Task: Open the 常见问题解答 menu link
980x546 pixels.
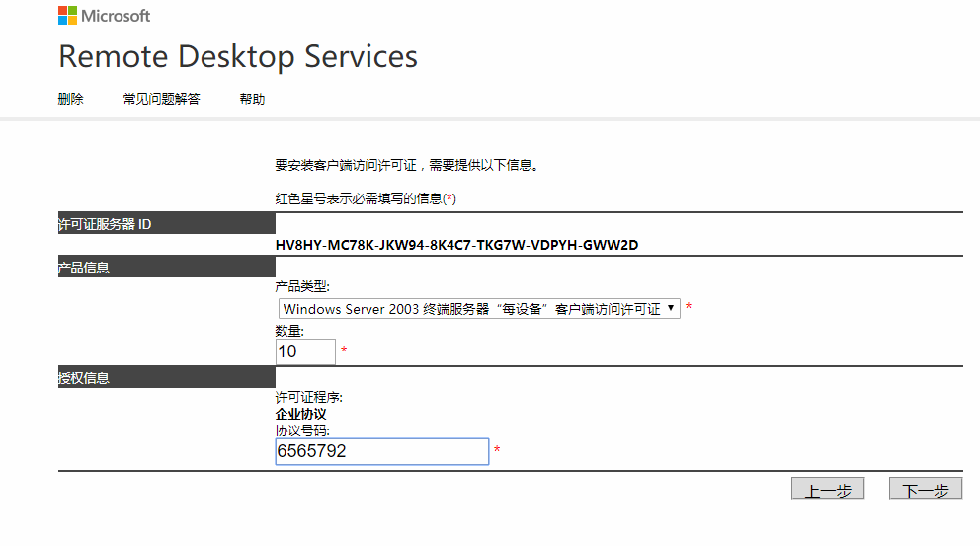Action: 161,99
